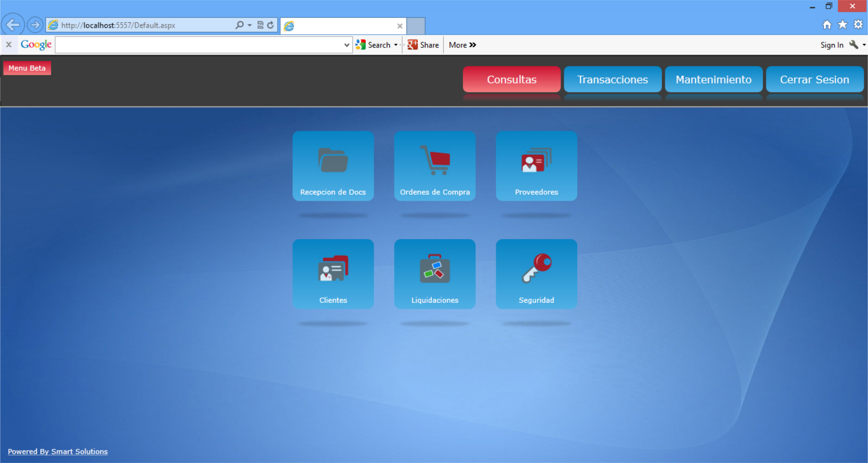Image resolution: width=868 pixels, height=463 pixels.
Task: Click the address bar search magnifier icon
Action: (x=239, y=25)
